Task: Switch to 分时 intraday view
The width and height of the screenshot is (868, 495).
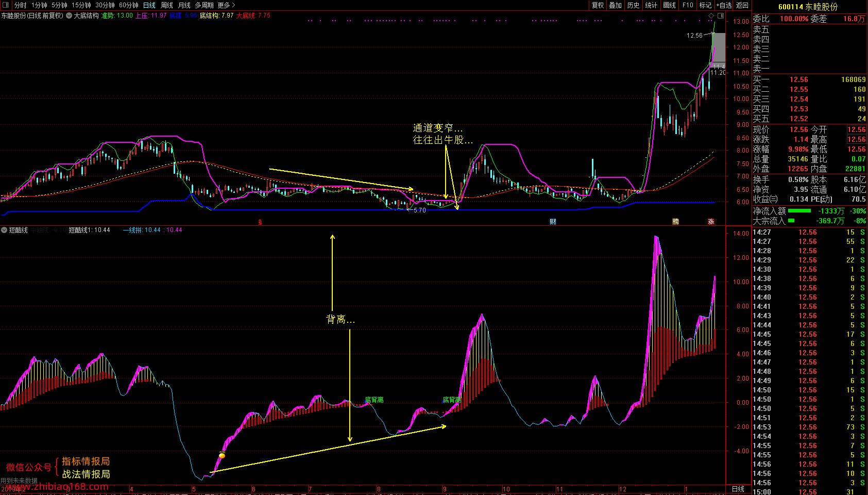Action: point(20,5)
